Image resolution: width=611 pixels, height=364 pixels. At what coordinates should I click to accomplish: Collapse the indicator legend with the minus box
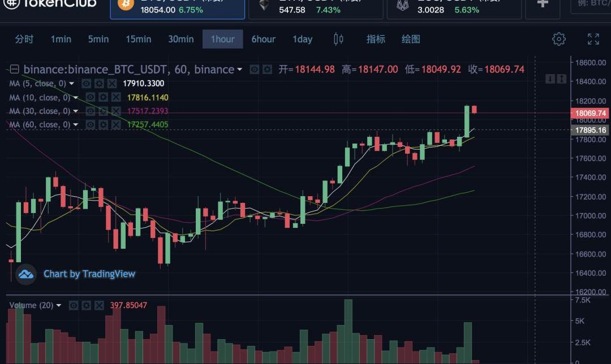[14, 70]
